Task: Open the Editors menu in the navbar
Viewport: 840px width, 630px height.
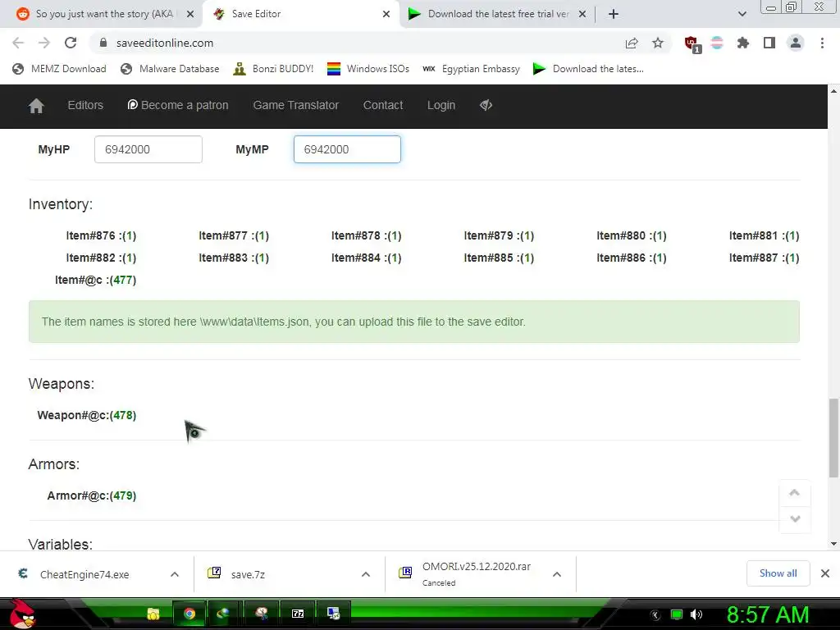Action: (x=85, y=105)
